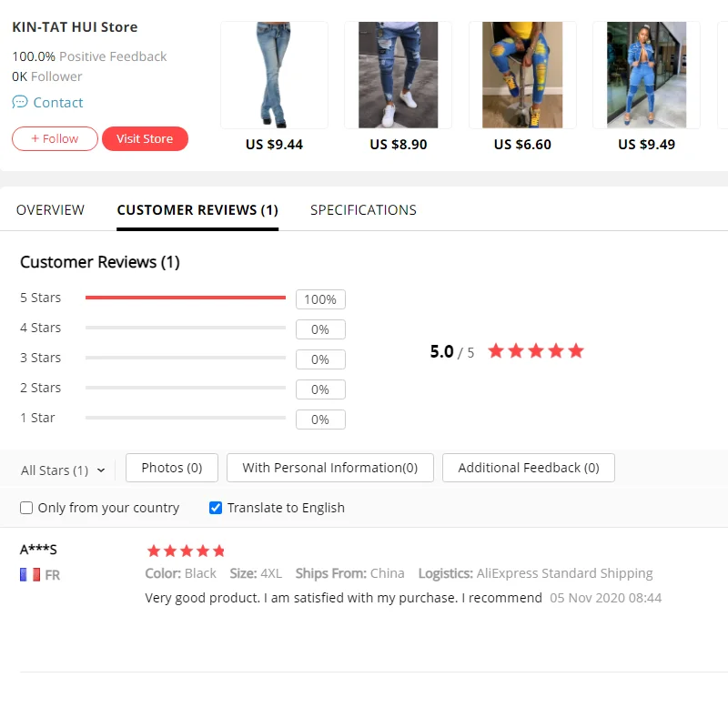
Task: Open the SPECIFICATIONS tab
Action: pos(363,210)
